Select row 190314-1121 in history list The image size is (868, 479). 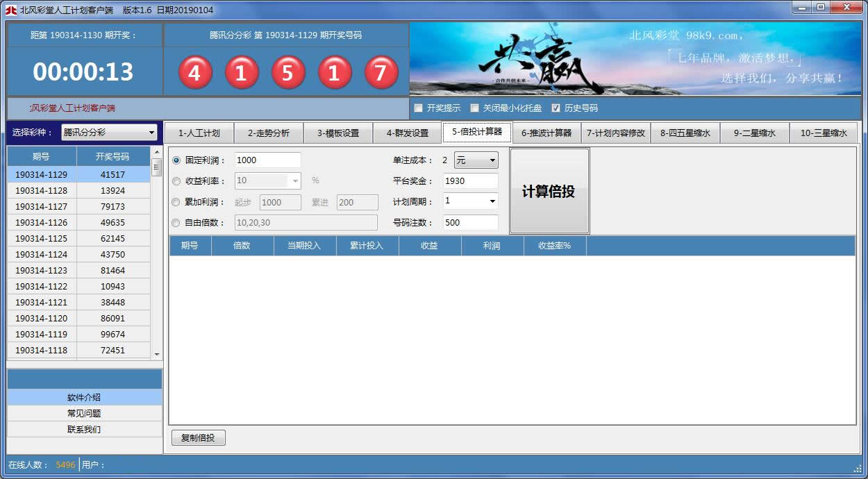[78, 303]
